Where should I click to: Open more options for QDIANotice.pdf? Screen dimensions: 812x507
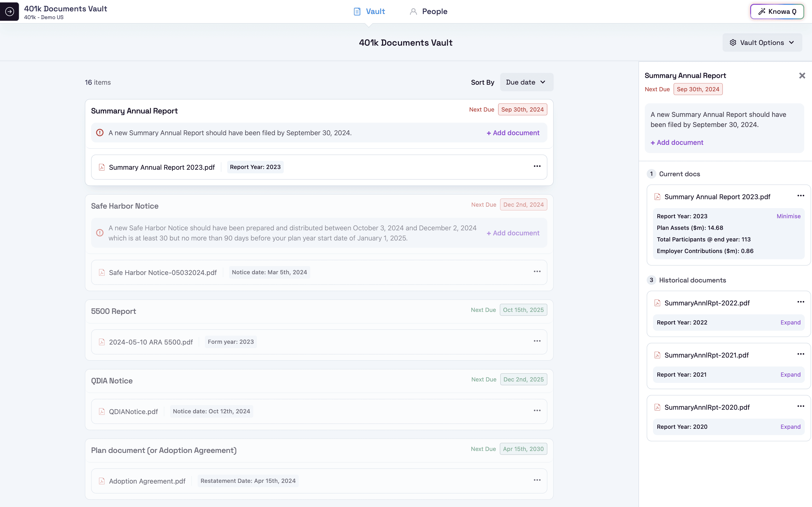(x=537, y=411)
